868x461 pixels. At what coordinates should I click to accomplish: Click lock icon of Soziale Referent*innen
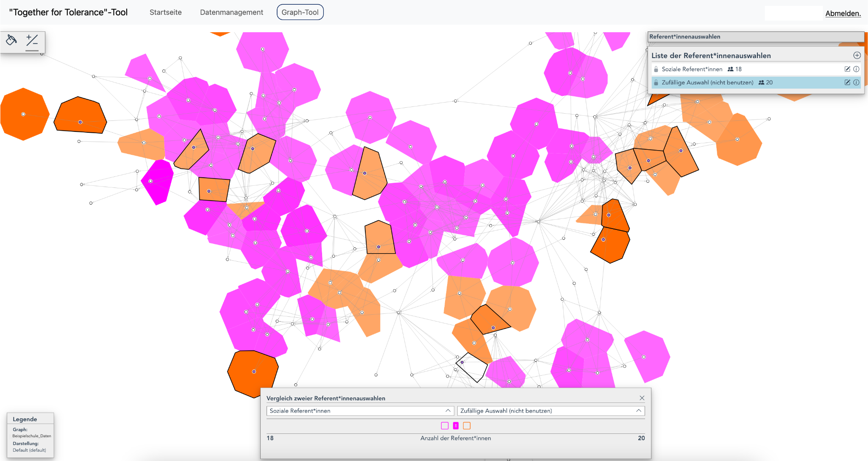pos(656,69)
